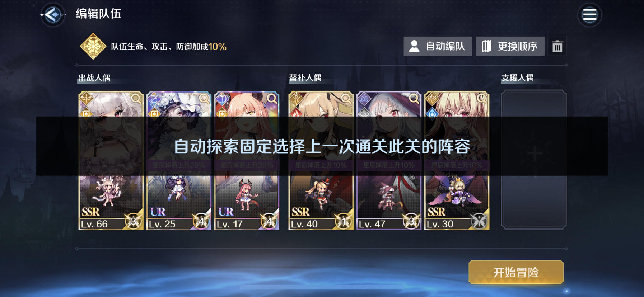Click the trash can delete-team icon
This screenshot has width=644, height=297.
point(557,46)
